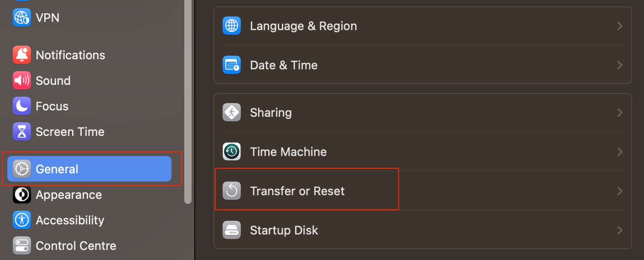Click the Startup Disk drive icon
Viewport: 644px width, 260px height.
232,230
